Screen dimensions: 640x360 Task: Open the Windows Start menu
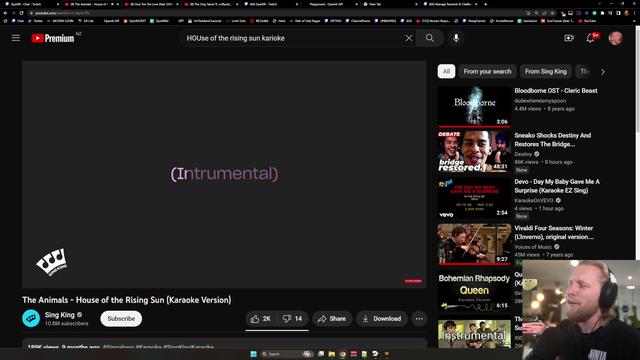[x=253, y=354]
